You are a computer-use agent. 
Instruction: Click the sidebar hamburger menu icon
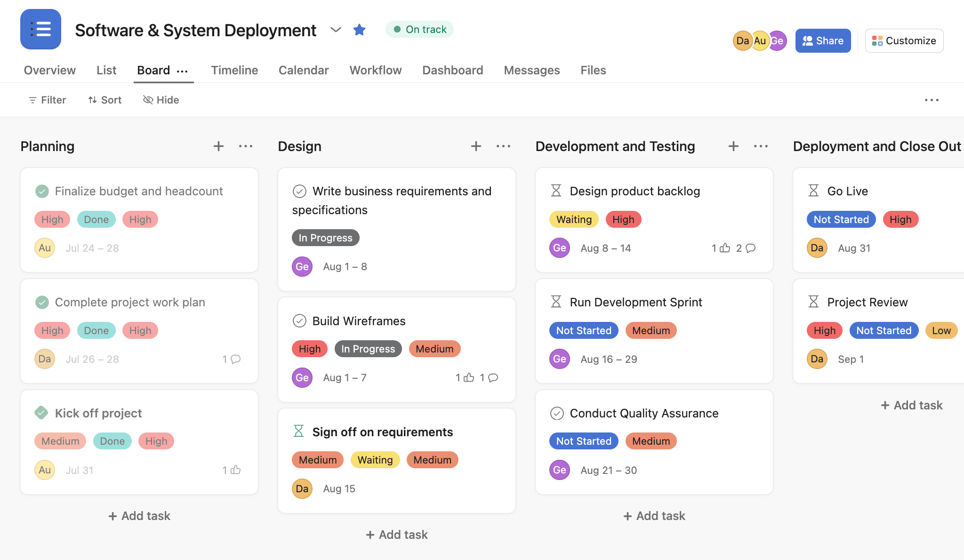pyautogui.click(x=40, y=29)
